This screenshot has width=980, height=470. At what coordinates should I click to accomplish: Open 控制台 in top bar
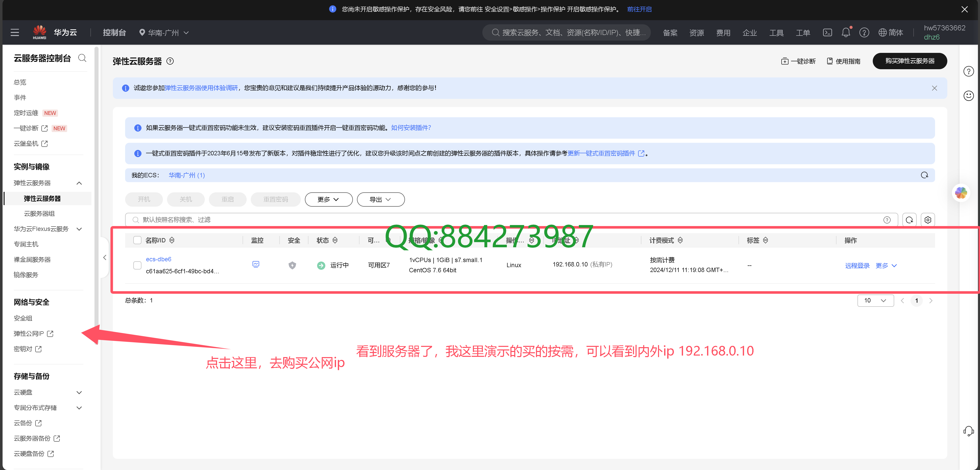tap(114, 33)
